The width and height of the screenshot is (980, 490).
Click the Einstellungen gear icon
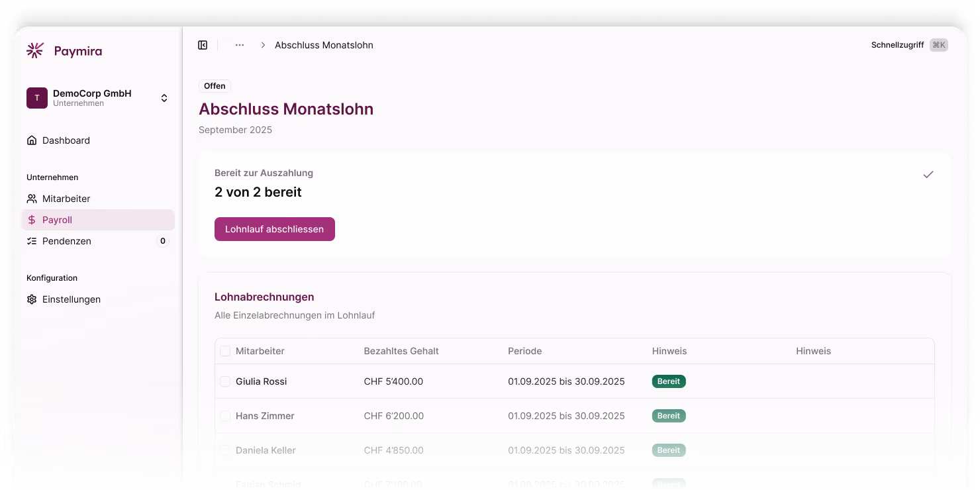[32, 299]
